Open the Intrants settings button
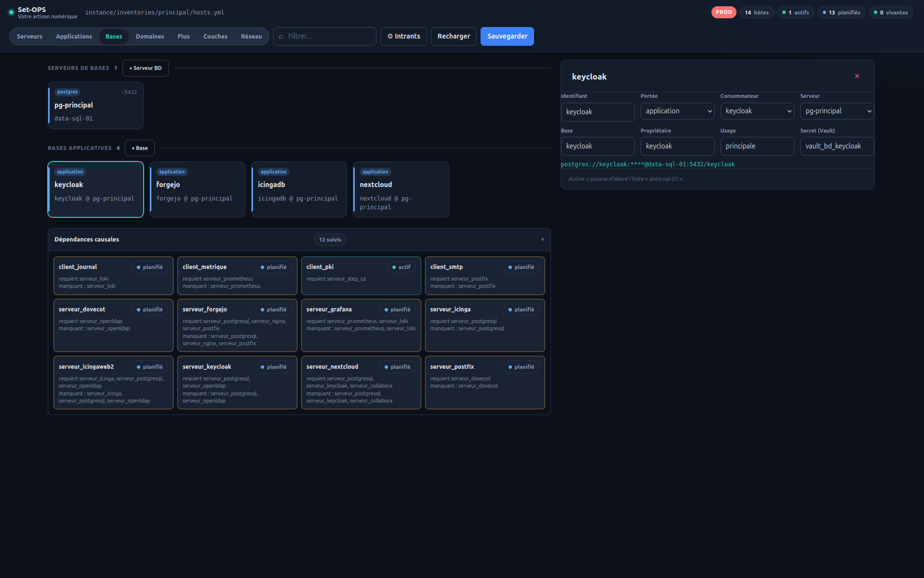The image size is (924, 578). (403, 37)
